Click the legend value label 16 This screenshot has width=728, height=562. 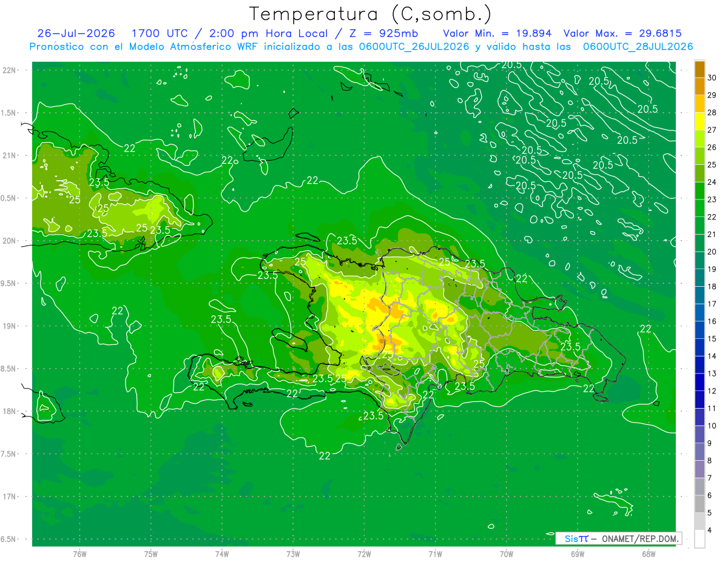(712, 321)
